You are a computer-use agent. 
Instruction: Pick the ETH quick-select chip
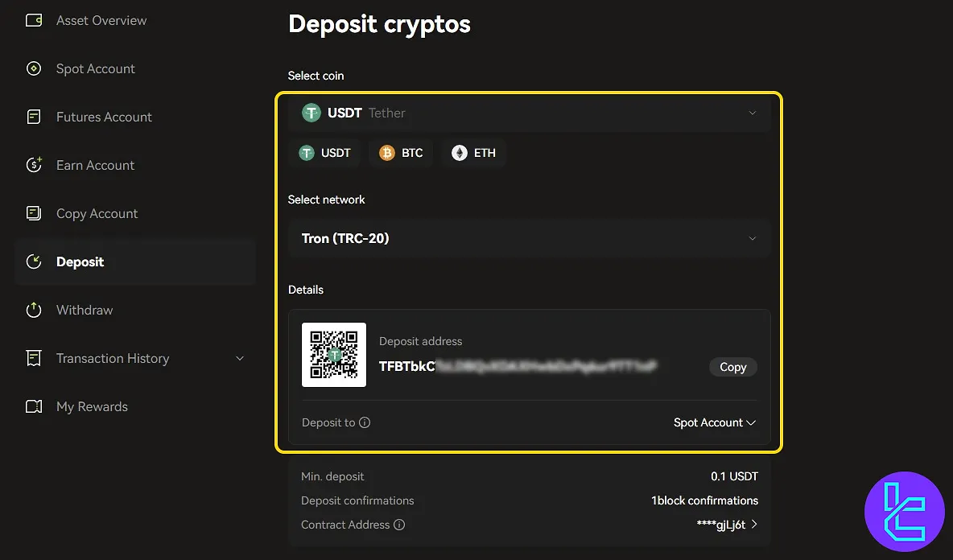coord(473,153)
